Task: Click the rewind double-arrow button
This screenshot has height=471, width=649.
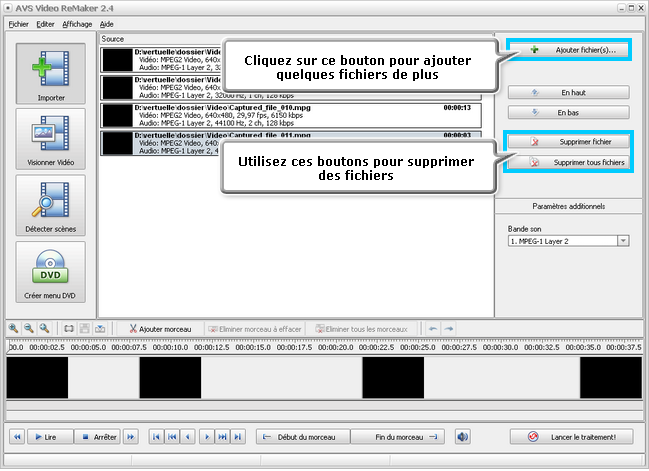Action: tap(17, 437)
